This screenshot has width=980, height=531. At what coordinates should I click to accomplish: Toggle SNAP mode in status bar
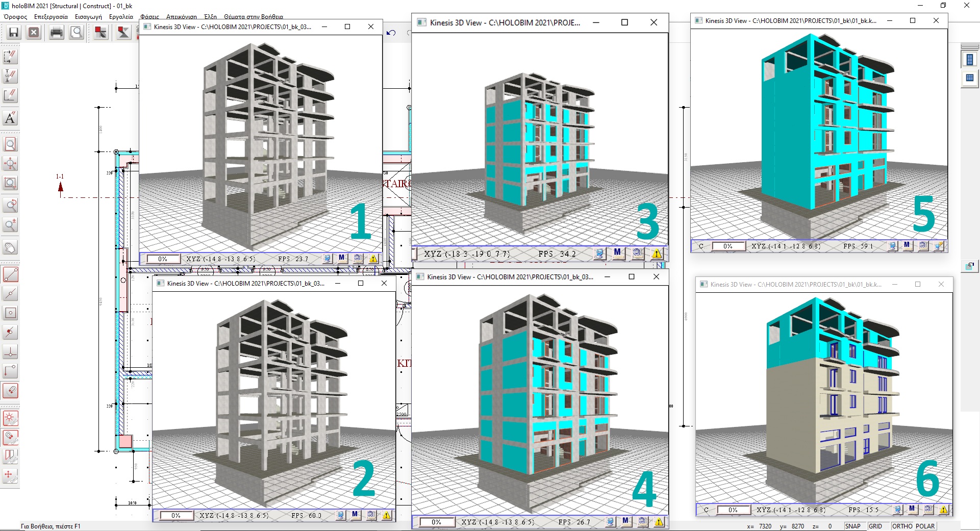click(x=852, y=526)
